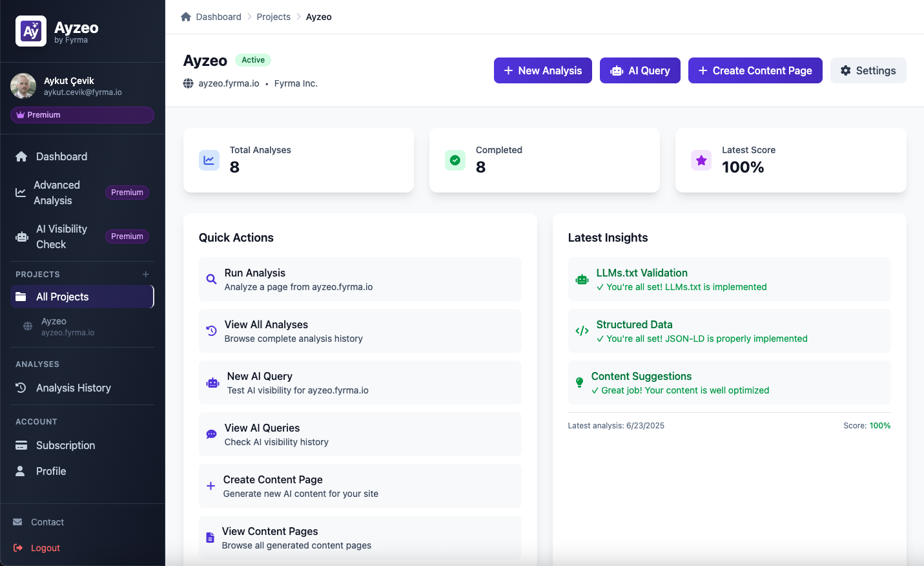The height and width of the screenshot is (566, 924).
Task: Click the Latest Score 100% value
Action: 743,167
